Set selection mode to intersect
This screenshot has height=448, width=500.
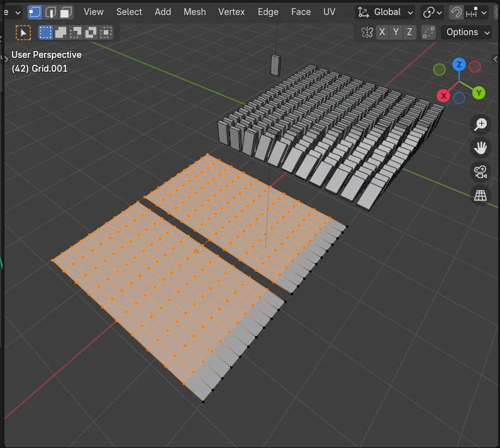tap(106, 33)
